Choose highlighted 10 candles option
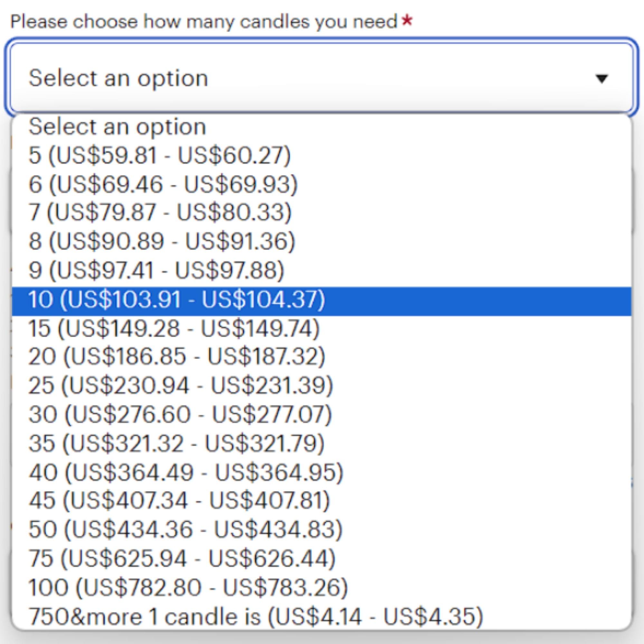 177,299
